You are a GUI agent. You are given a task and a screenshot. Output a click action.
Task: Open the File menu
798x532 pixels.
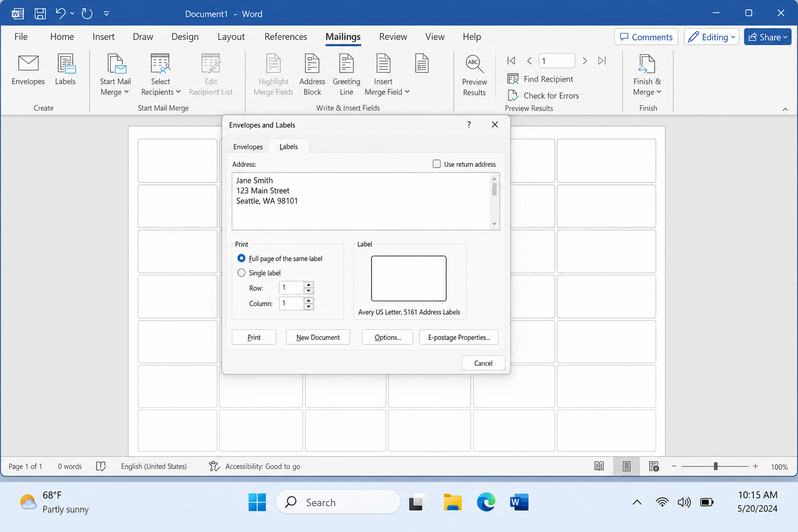21,37
